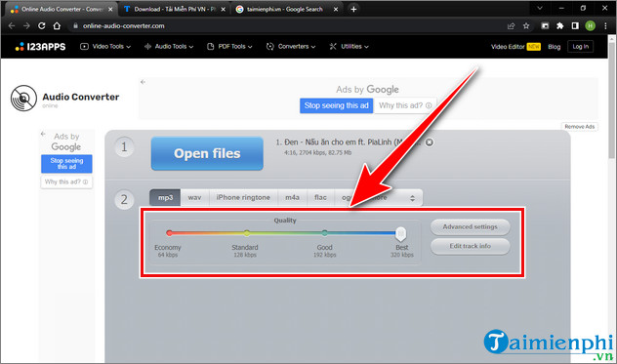The image size is (617, 364).
Task: Click the browser Home icon
Action: (57, 26)
